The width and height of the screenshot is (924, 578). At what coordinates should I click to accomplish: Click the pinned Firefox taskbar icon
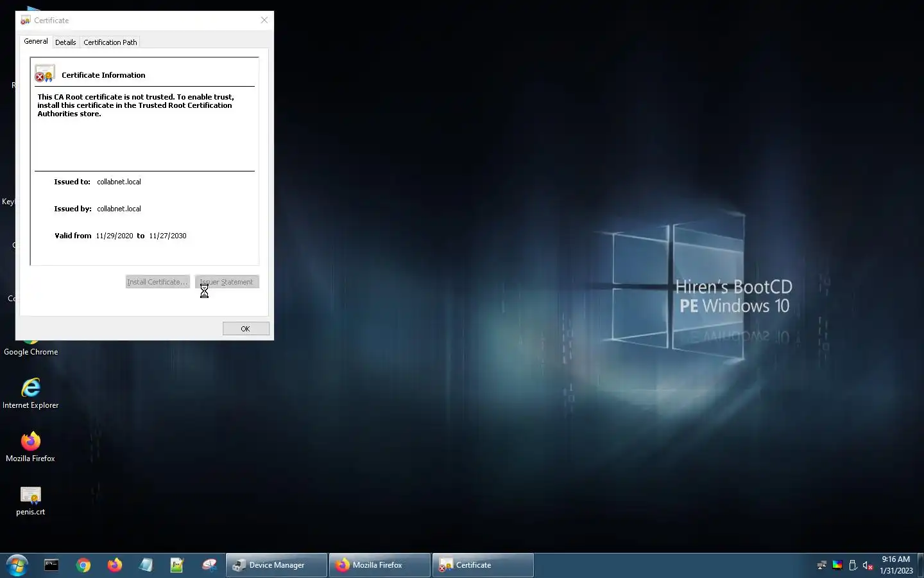[x=115, y=565]
